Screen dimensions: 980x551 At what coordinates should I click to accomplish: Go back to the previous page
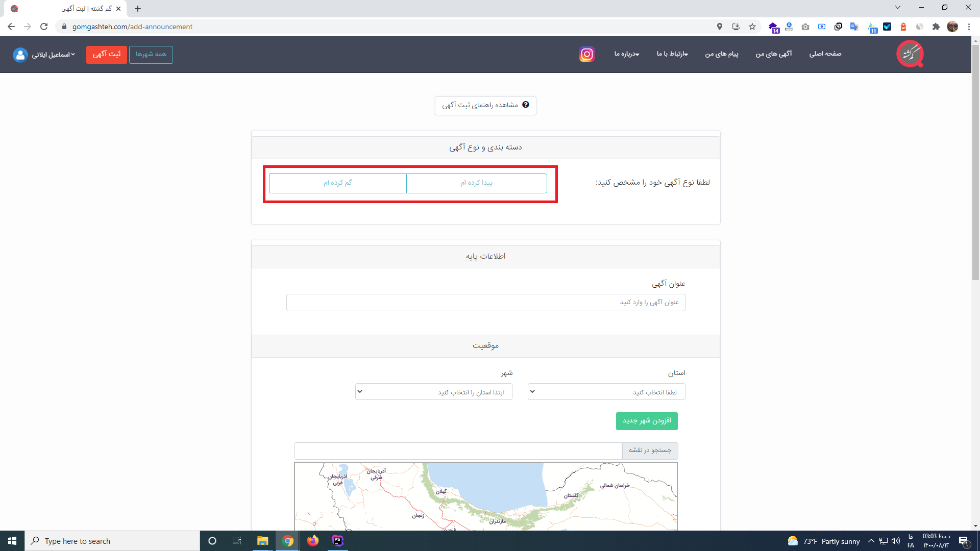[x=11, y=27]
